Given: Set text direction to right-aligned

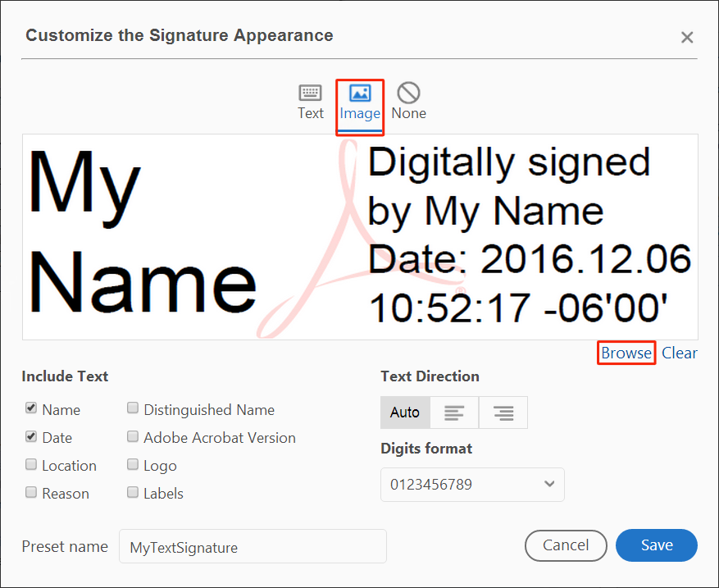Looking at the screenshot, I should [x=503, y=413].
